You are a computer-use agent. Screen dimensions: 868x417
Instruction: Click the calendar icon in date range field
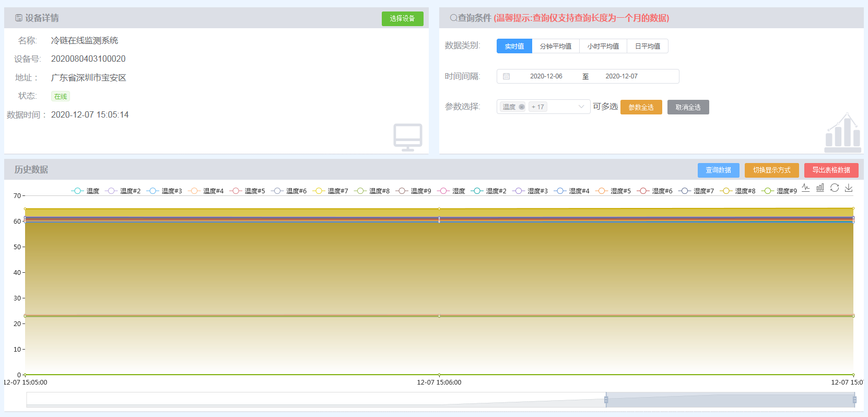tap(506, 76)
